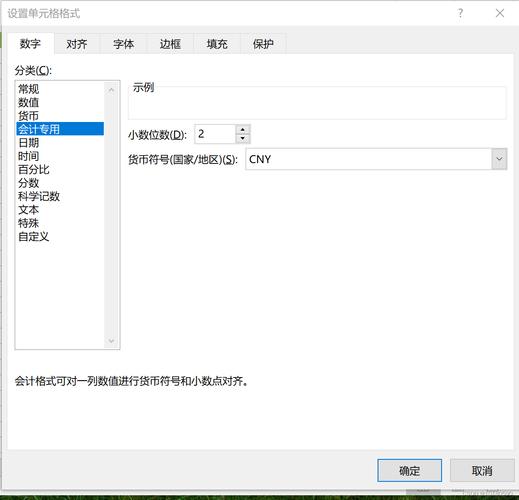Close the 设置单元格格式 dialog
519x500 pixels.
click(x=500, y=13)
